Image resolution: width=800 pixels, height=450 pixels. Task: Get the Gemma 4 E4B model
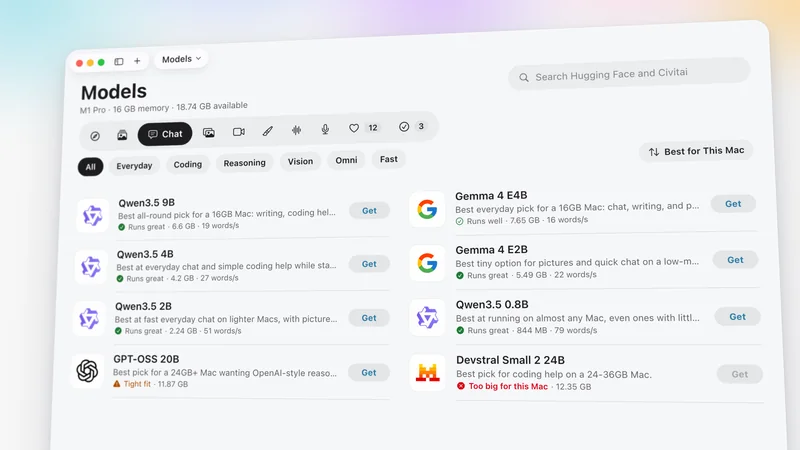coord(733,204)
